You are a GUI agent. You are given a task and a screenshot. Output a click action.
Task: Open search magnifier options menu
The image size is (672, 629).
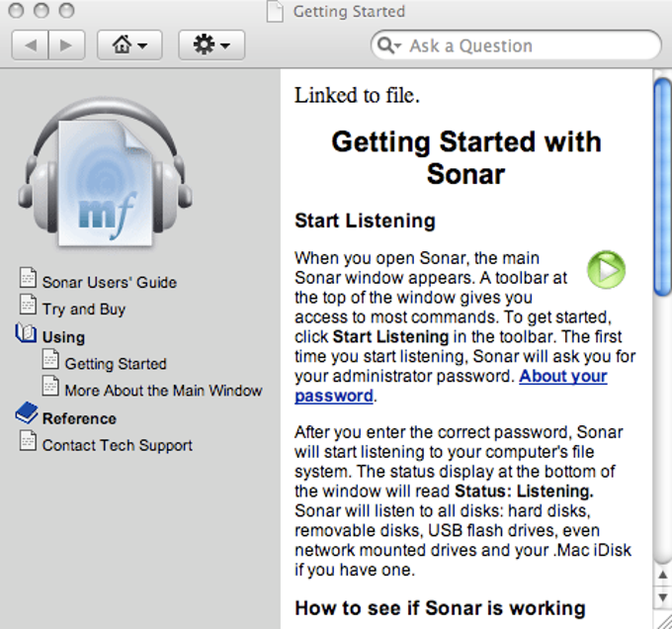point(389,45)
